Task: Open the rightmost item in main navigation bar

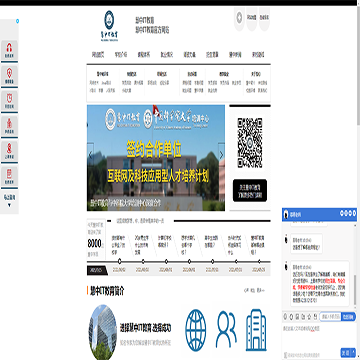Action: point(258,55)
